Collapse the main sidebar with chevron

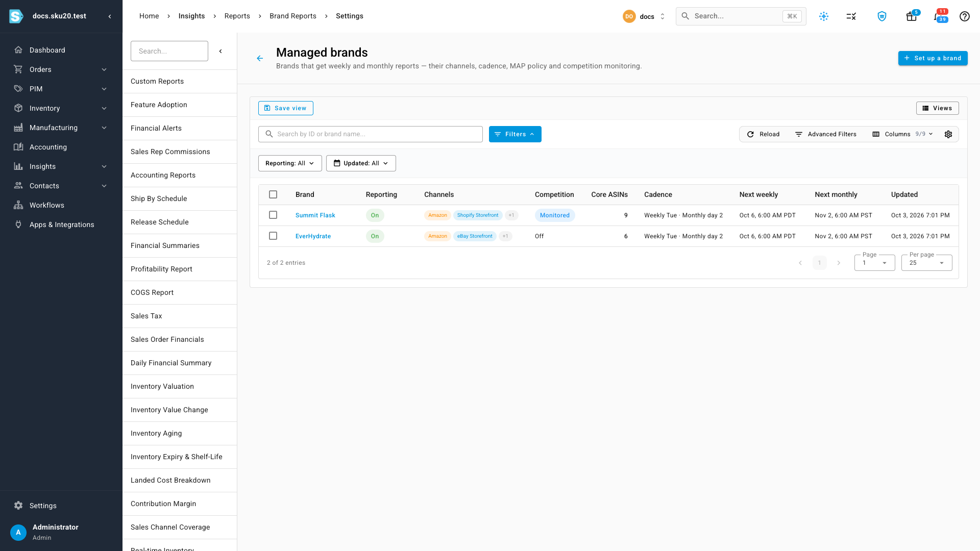[110, 16]
